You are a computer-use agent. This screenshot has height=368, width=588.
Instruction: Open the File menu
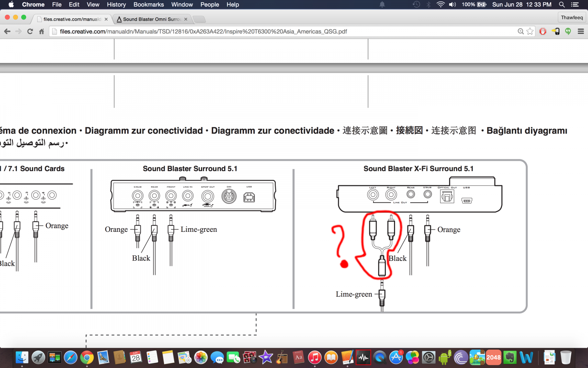57,4
